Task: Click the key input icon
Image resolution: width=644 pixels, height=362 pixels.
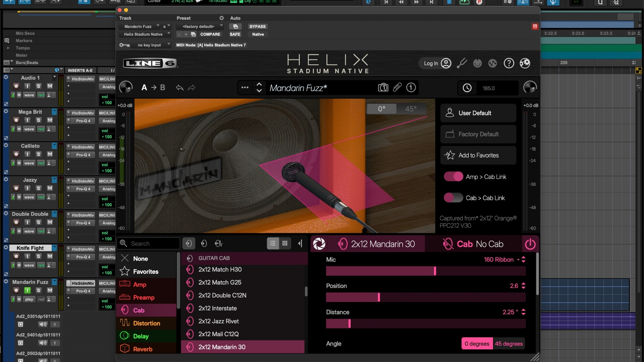Action: [x=124, y=45]
